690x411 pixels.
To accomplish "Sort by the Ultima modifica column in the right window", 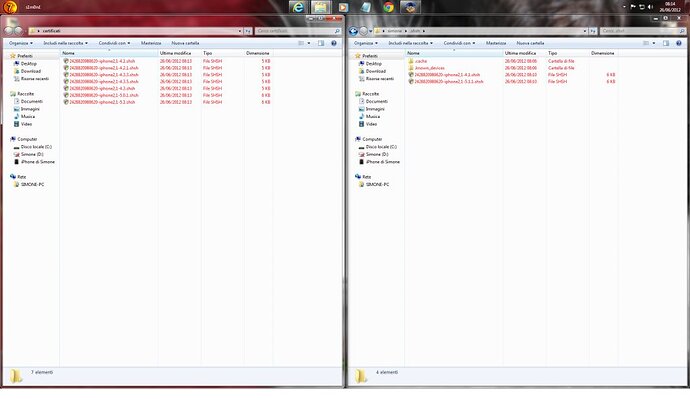I will 532,53.
